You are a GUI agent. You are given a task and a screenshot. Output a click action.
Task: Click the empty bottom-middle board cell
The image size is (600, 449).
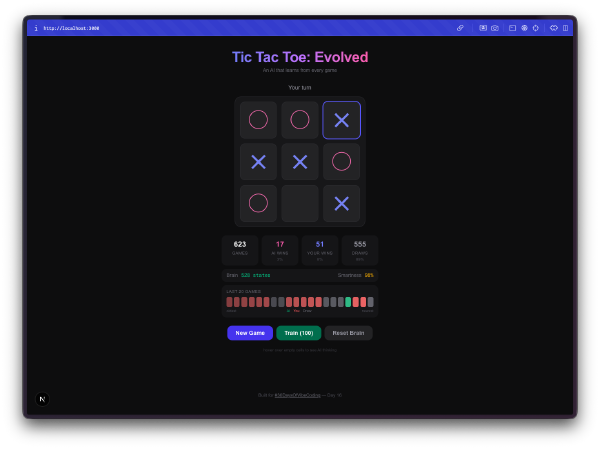300,203
